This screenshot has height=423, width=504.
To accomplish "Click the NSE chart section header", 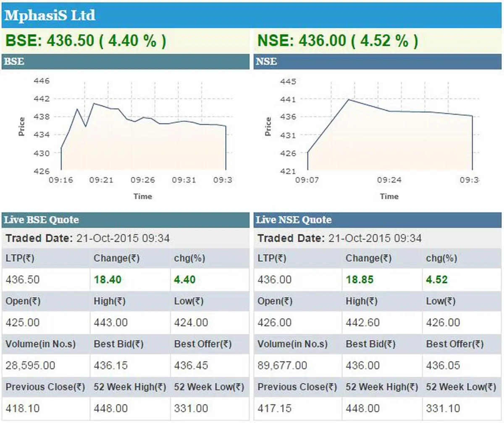I will tap(378, 62).
